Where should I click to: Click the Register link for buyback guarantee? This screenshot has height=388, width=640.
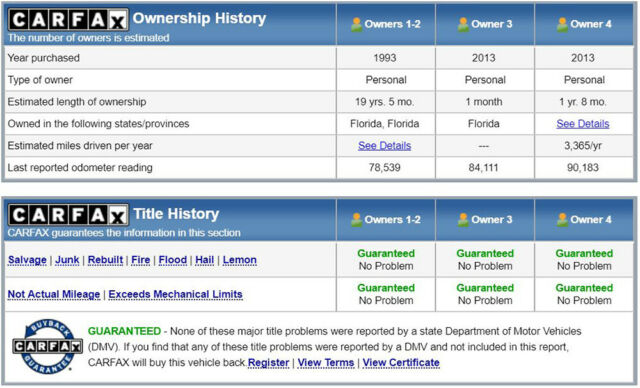[x=268, y=363]
